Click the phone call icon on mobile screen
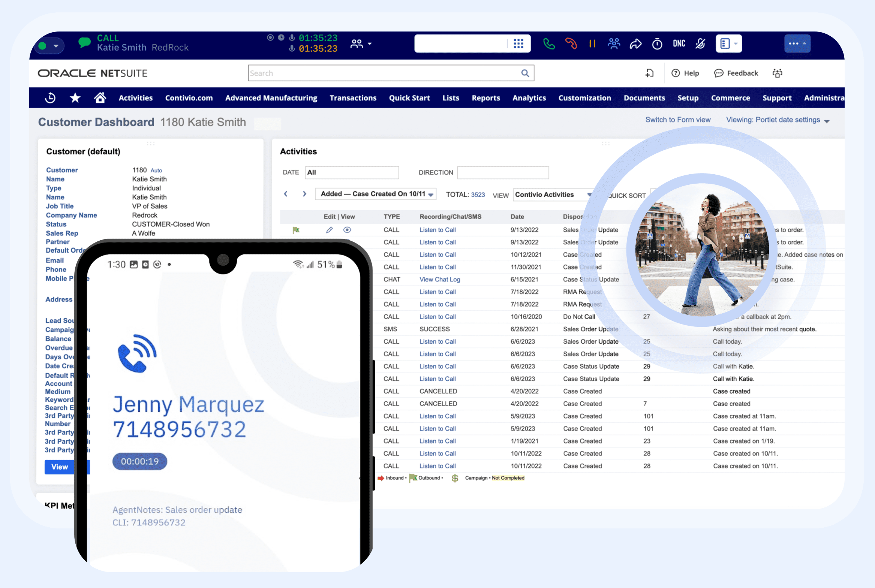 pyautogui.click(x=137, y=353)
